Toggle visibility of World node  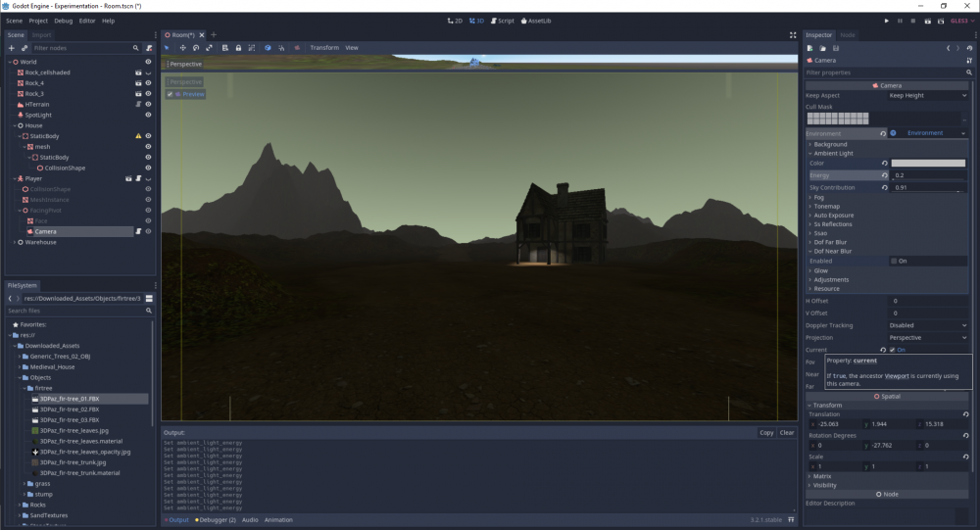coord(148,62)
